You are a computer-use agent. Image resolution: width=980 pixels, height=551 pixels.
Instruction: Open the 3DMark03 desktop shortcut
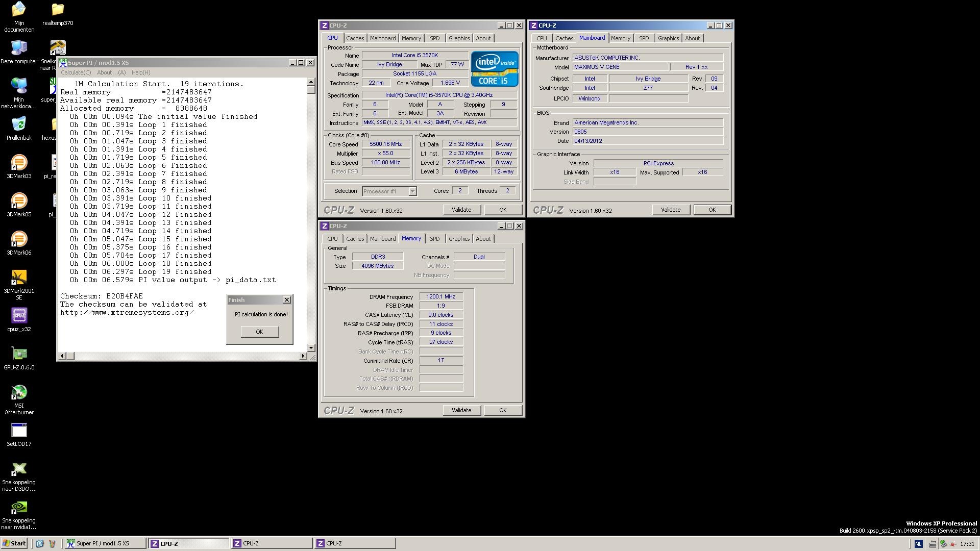click(19, 163)
